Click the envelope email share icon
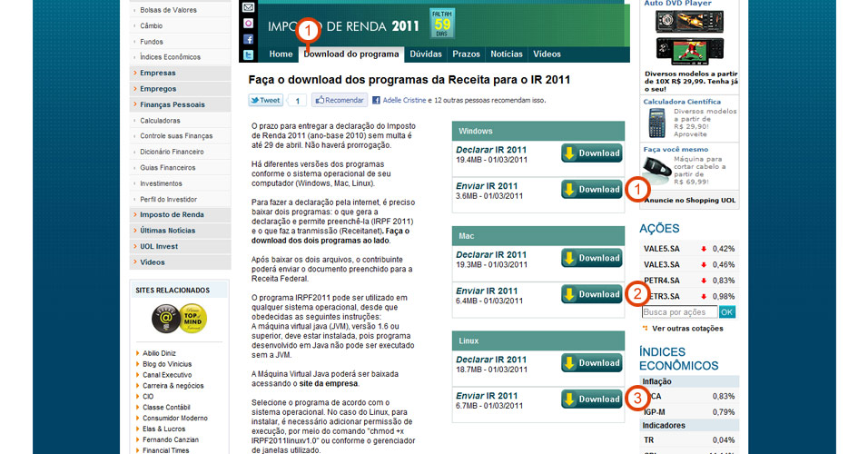Screen dimensions: 868x454 coord(248,8)
